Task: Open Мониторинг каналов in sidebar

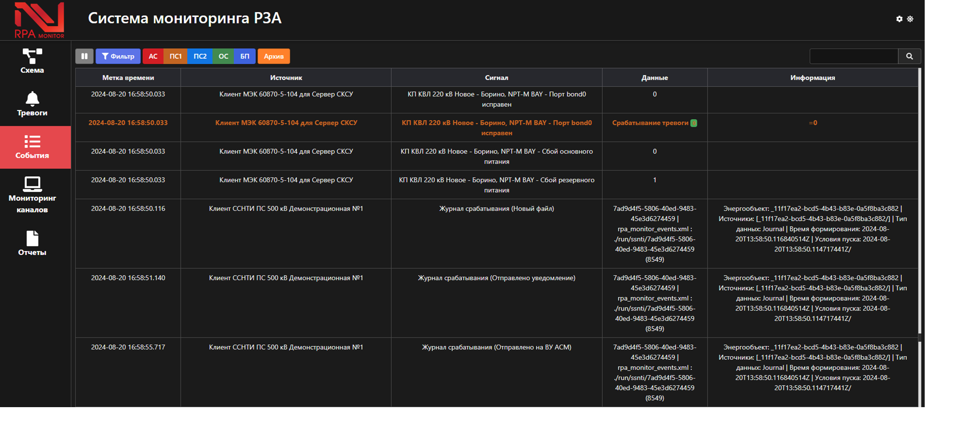Action: pos(32,195)
